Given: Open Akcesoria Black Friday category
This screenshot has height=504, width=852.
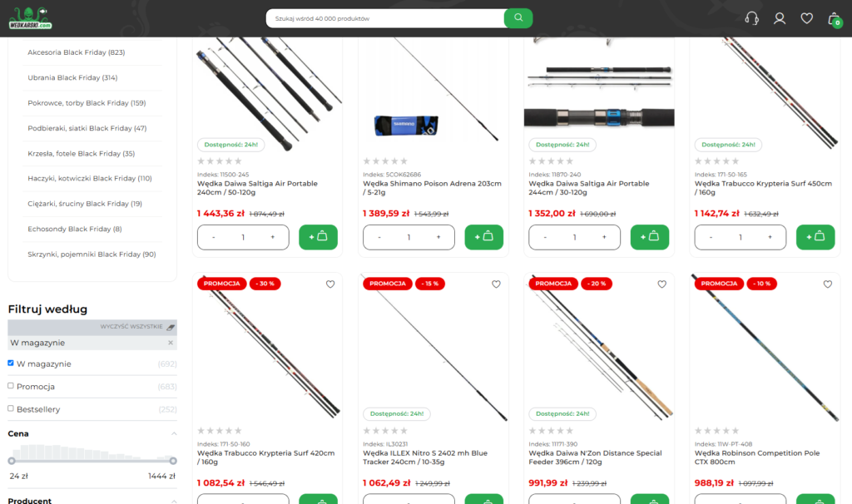Looking at the screenshot, I should 76,52.
